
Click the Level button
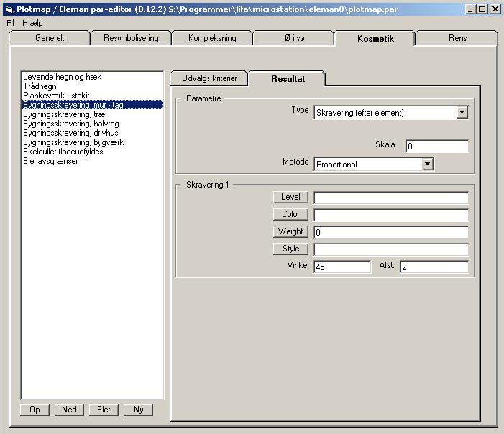tap(290, 197)
